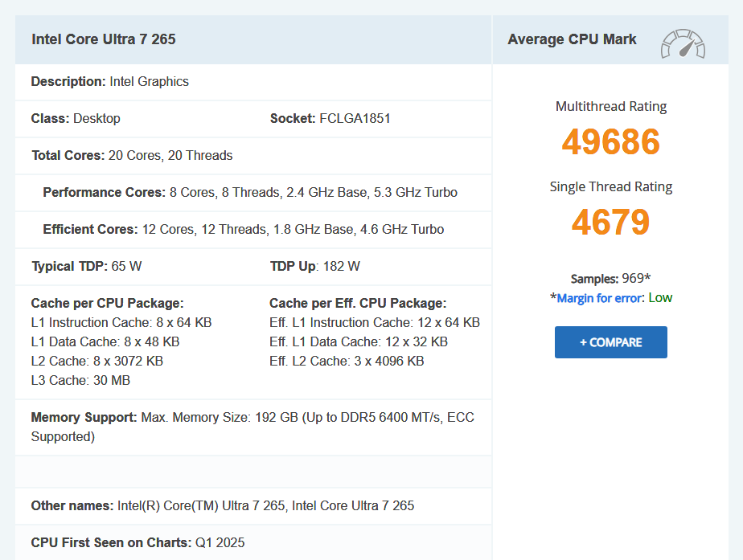The image size is (743, 560).
Task: Select the L3 Cache 30 MB line
Action: [x=80, y=381]
